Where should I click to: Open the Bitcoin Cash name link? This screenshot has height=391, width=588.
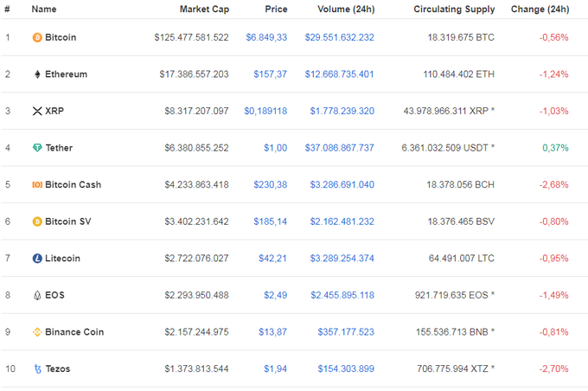click(73, 184)
